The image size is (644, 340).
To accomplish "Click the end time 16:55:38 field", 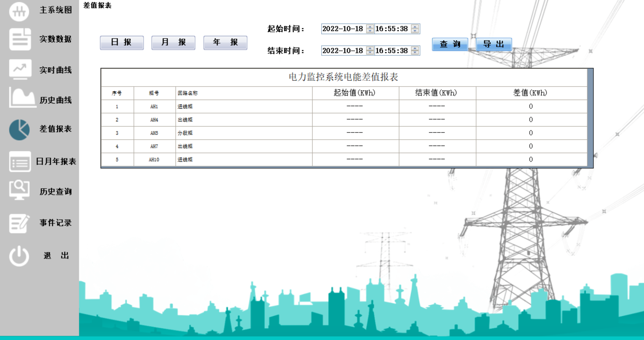I will pyautogui.click(x=392, y=51).
